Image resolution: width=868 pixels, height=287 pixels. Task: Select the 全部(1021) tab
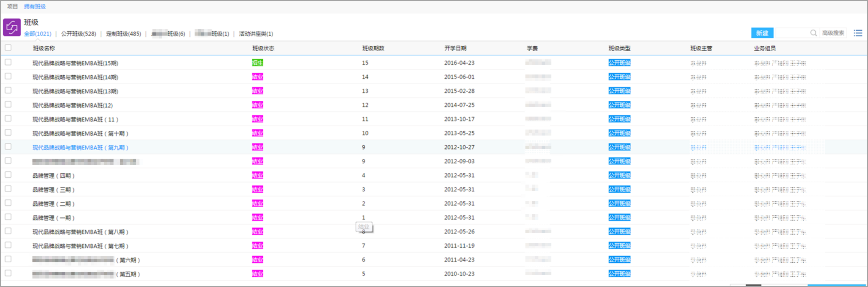pyautogui.click(x=38, y=34)
